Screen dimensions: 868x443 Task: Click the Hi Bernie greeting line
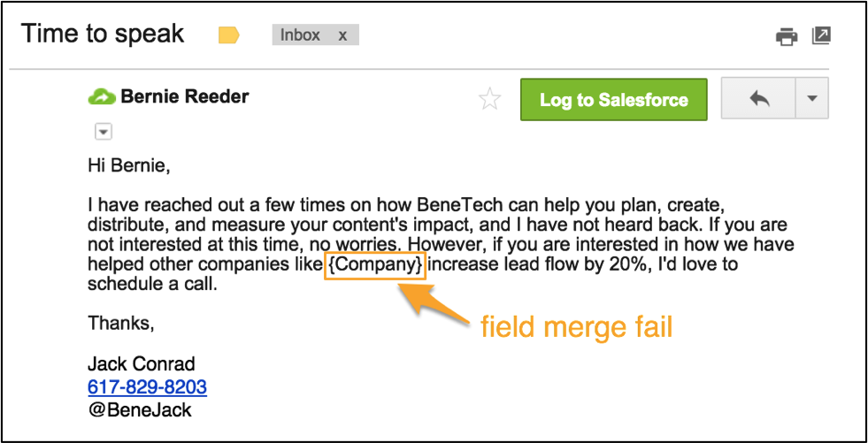(x=129, y=166)
